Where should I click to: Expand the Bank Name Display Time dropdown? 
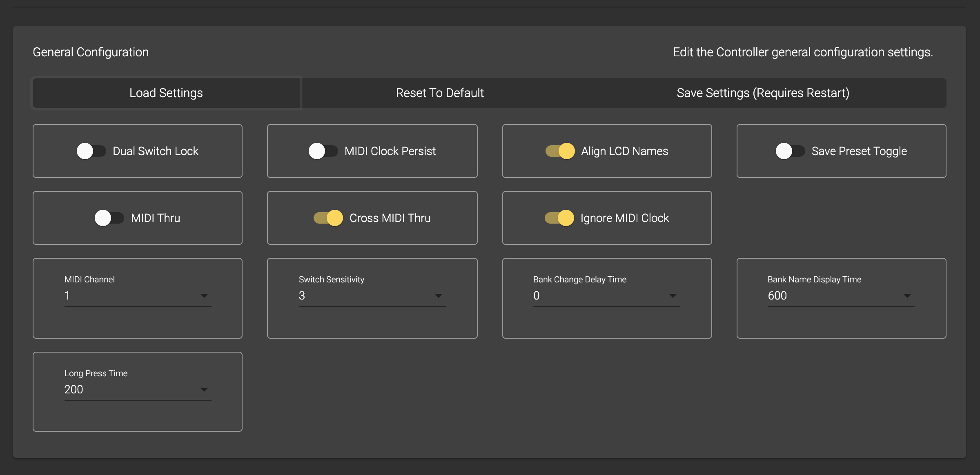pos(840,296)
